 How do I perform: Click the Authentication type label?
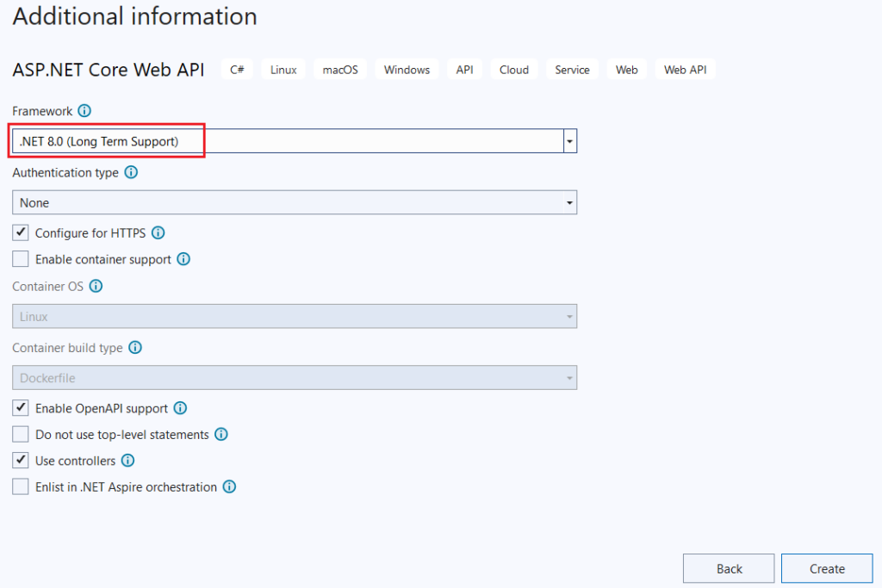65,172
